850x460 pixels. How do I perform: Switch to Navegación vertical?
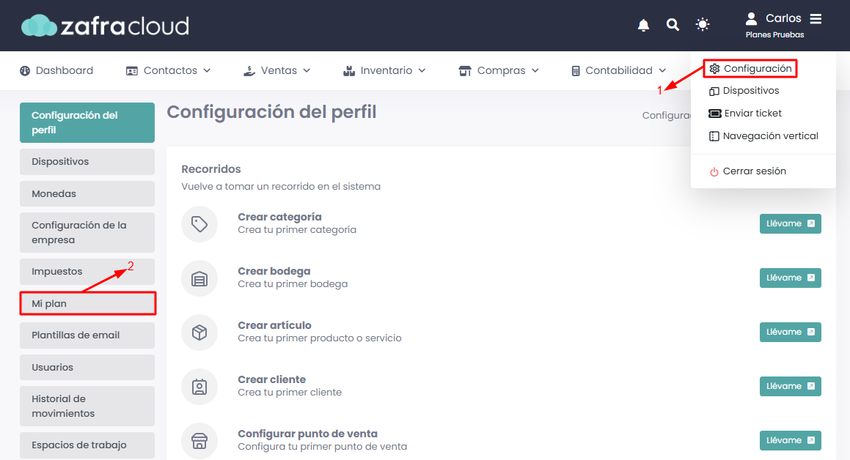click(763, 136)
